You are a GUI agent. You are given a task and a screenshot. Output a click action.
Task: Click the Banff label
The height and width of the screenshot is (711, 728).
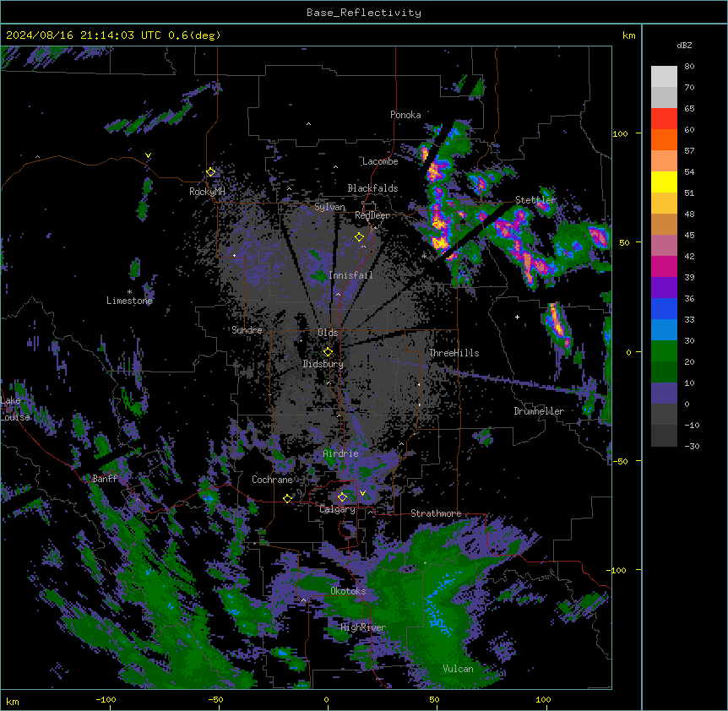[105, 479]
